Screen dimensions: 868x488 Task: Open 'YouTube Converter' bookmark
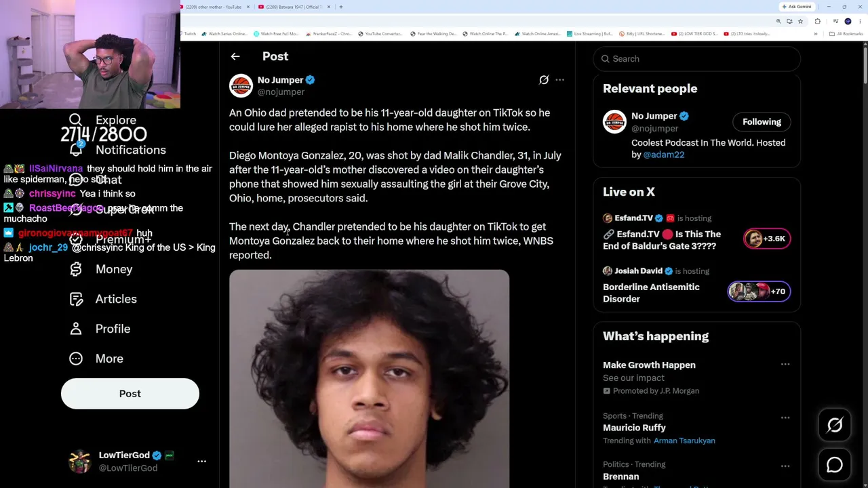(x=380, y=34)
